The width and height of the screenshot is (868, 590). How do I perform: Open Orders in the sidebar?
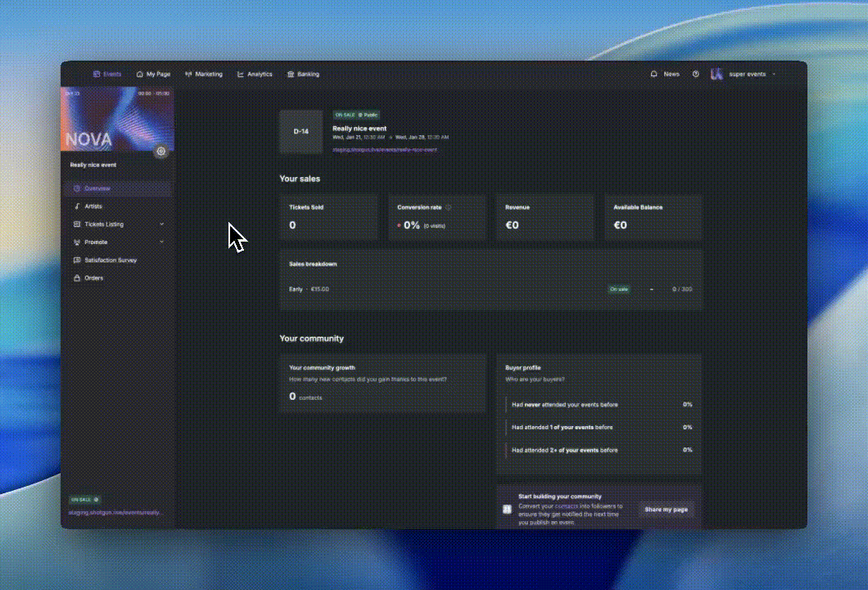[117, 278]
